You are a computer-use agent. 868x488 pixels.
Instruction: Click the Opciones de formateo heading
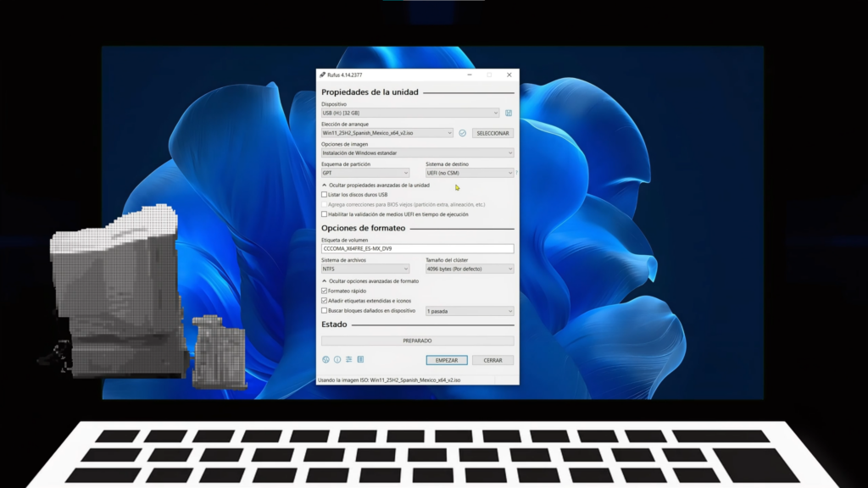[x=363, y=228]
